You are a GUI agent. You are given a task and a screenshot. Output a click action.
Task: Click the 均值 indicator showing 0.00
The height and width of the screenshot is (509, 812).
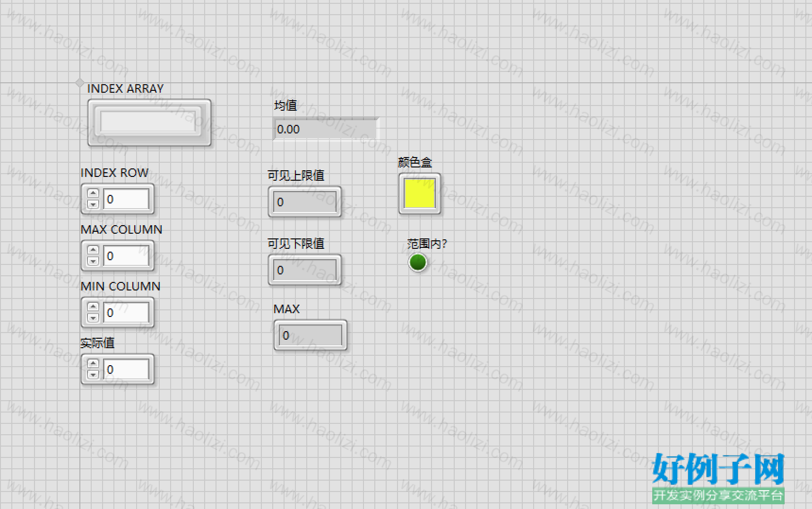pos(326,129)
